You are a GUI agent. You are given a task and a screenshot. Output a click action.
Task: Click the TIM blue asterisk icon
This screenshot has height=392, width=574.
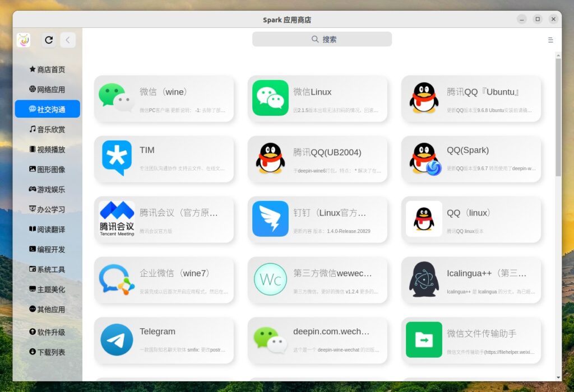click(x=117, y=158)
